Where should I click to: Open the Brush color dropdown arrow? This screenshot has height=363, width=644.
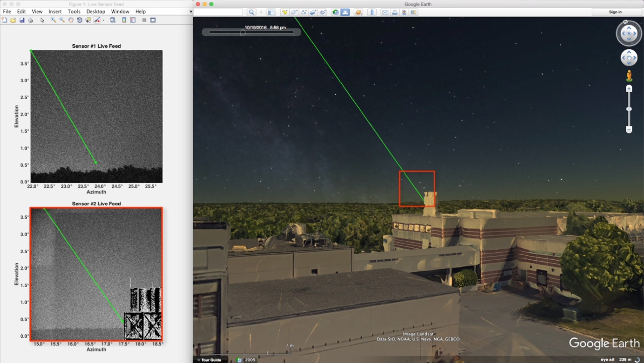click(x=103, y=20)
